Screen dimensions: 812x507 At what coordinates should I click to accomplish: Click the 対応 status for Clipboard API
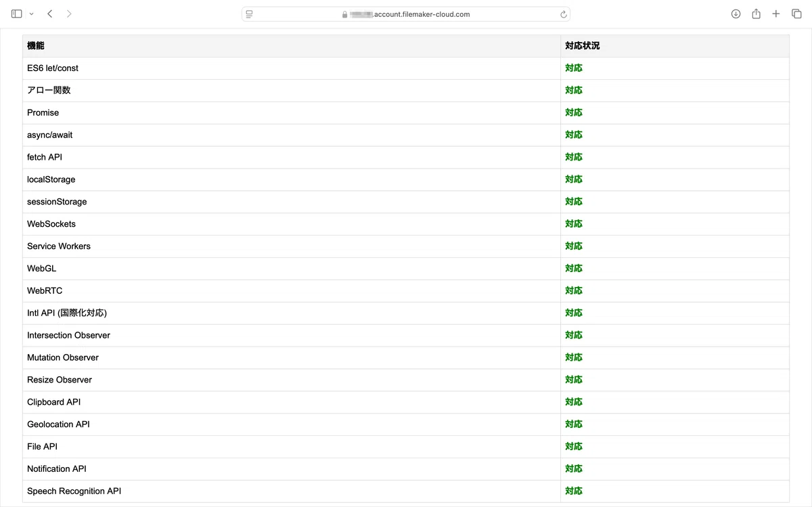[x=574, y=402]
